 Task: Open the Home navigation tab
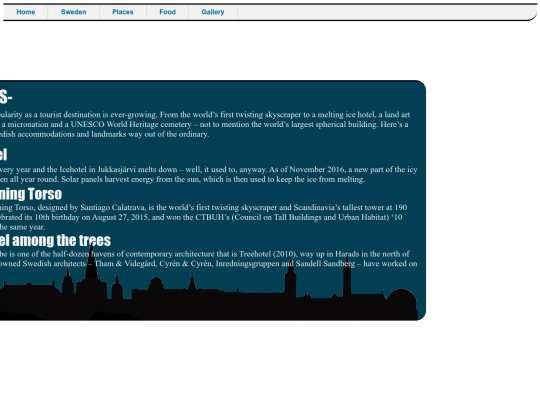coord(26,12)
